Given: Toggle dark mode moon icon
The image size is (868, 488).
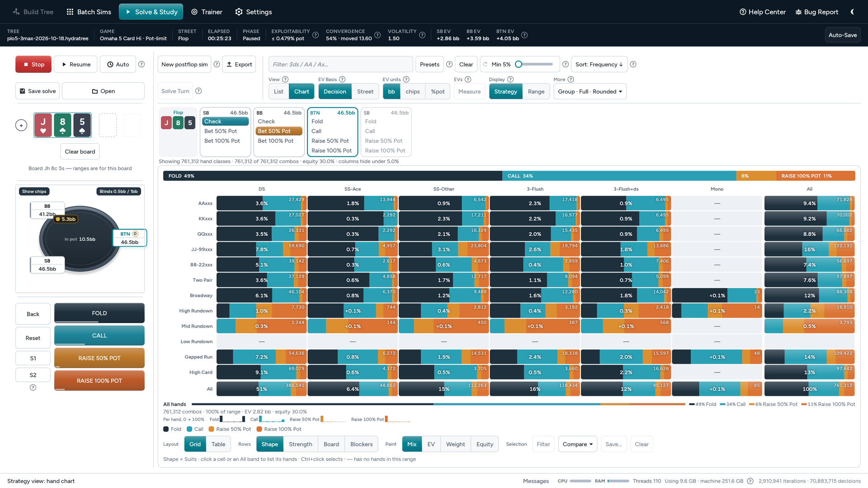Looking at the screenshot, I should point(852,12).
